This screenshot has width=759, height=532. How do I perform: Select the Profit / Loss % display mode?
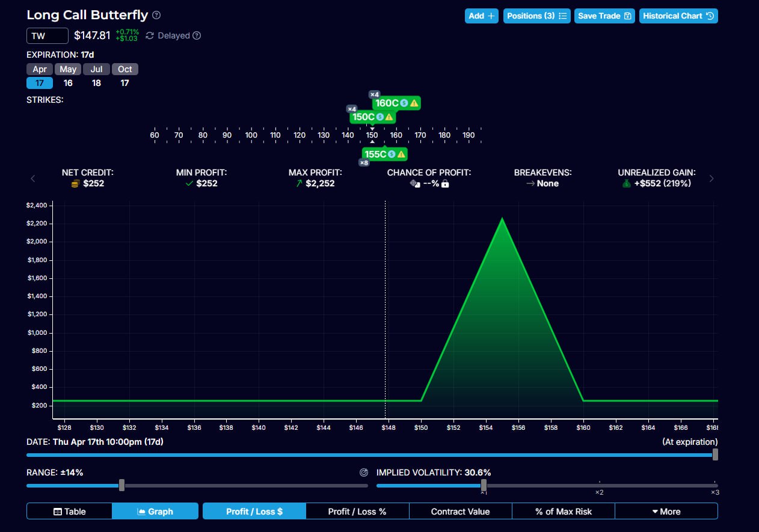pyautogui.click(x=357, y=512)
